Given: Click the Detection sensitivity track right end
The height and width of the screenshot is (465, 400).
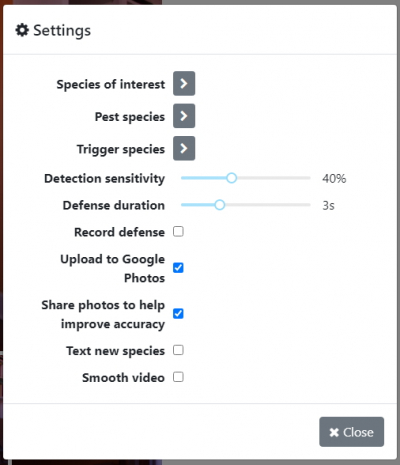Looking at the screenshot, I should coord(307,178).
